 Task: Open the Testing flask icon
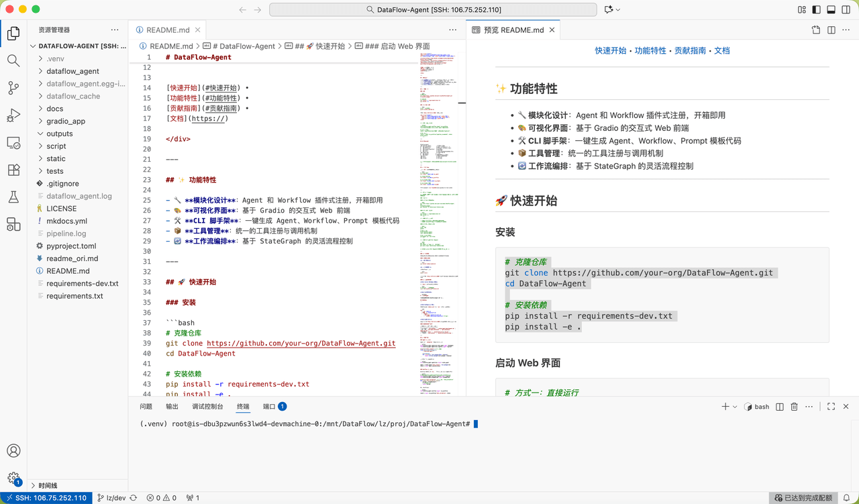coord(13,197)
